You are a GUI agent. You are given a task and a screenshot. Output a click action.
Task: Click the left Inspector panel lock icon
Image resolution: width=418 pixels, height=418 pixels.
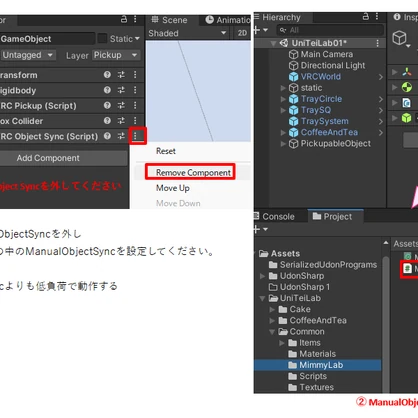pyautogui.click(x=124, y=19)
